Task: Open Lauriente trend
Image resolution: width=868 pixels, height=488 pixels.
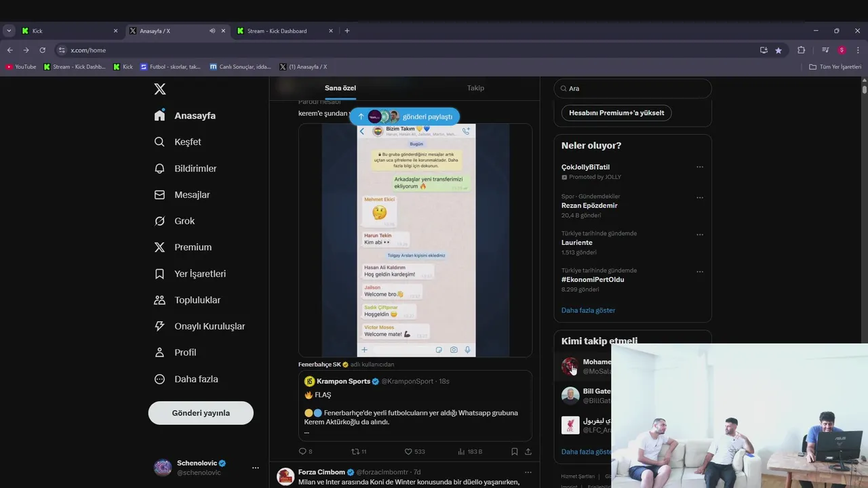Action: [576, 243]
